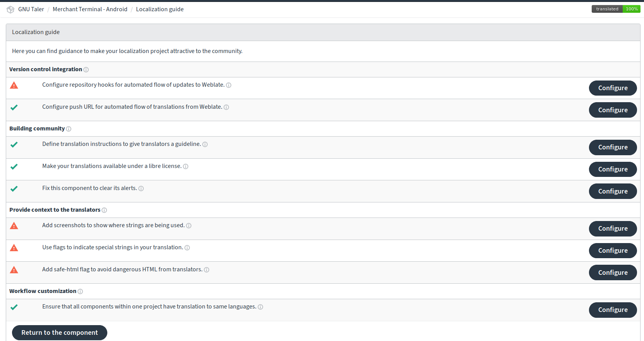Configure adding screenshots for strings
The image size is (644, 341).
click(x=613, y=228)
